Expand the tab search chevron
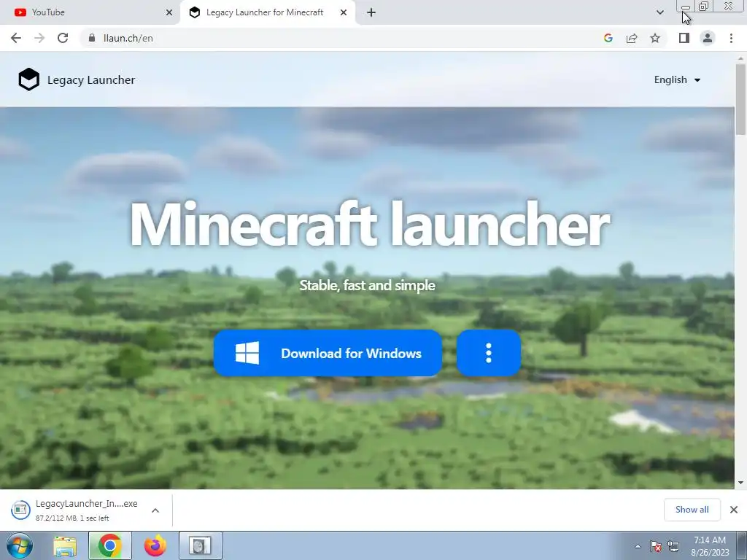This screenshot has height=560, width=747. [659, 12]
